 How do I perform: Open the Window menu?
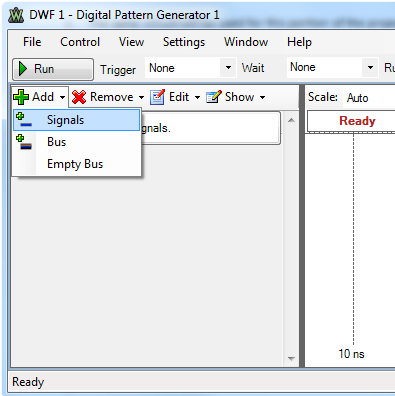pyautogui.click(x=246, y=42)
